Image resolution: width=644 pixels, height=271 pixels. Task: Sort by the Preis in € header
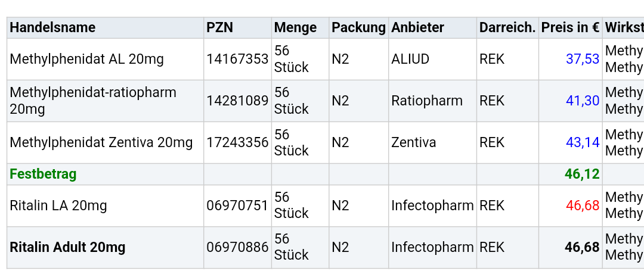tap(571, 27)
